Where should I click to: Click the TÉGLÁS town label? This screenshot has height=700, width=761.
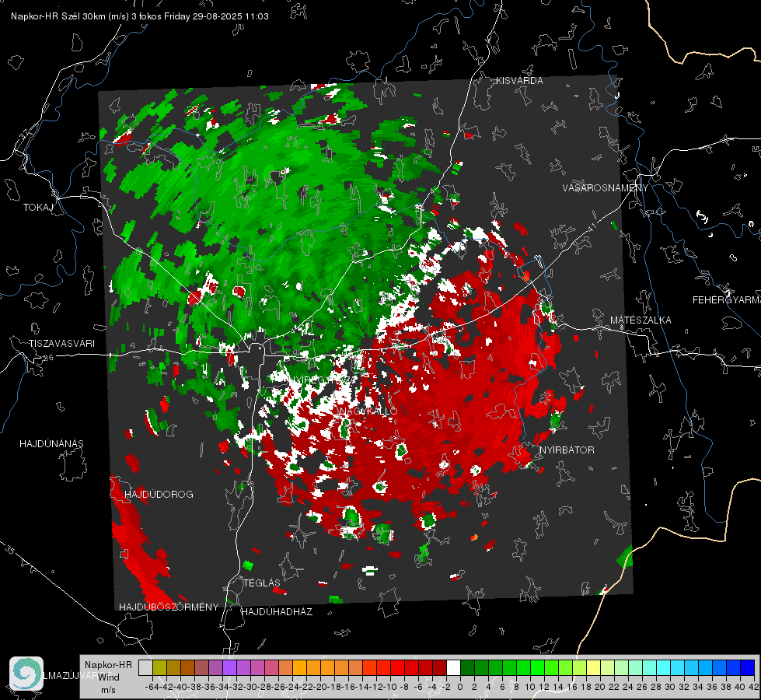click(262, 583)
